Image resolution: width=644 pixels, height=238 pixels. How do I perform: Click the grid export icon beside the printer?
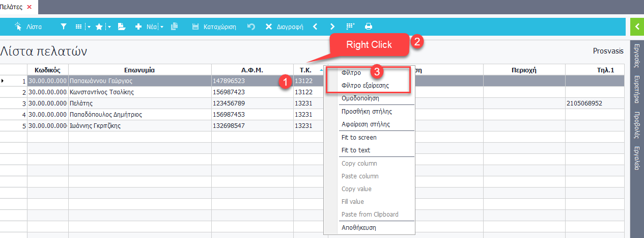tap(350, 27)
